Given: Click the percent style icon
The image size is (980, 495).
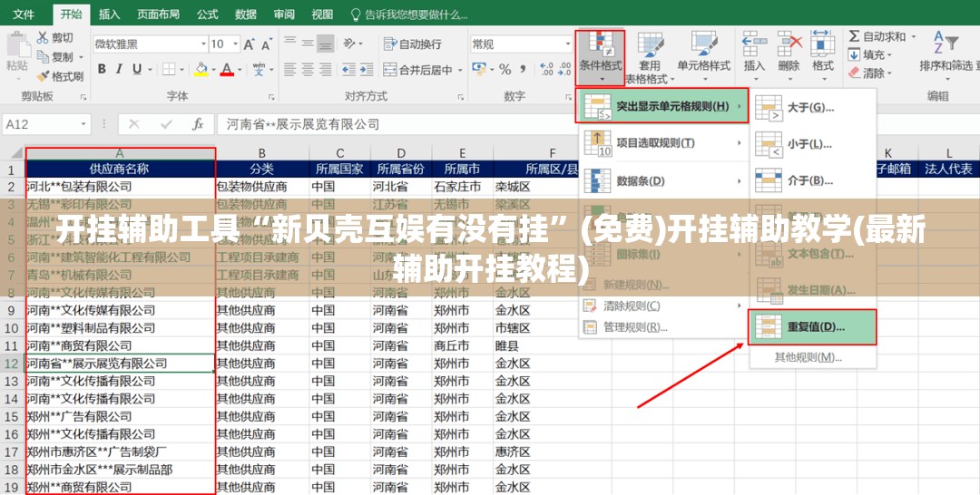Looking at the screenshot, I should (x=505, y=69).
